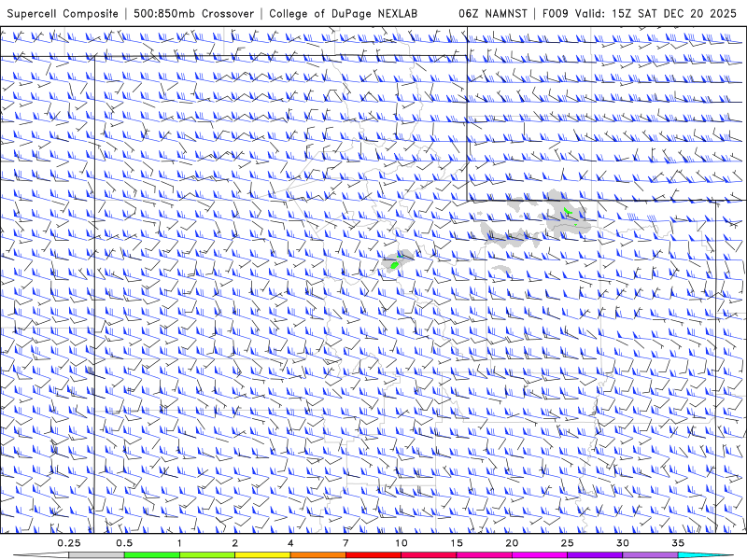Select the "1" legend value

pyautogui.click(x=179, y=543)
